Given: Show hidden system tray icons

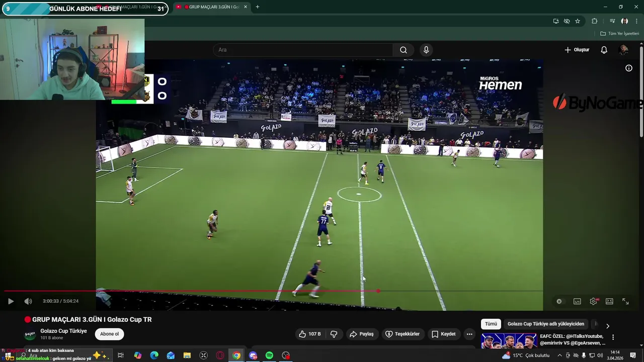Looking at the screenshot, I should point(559,355).
